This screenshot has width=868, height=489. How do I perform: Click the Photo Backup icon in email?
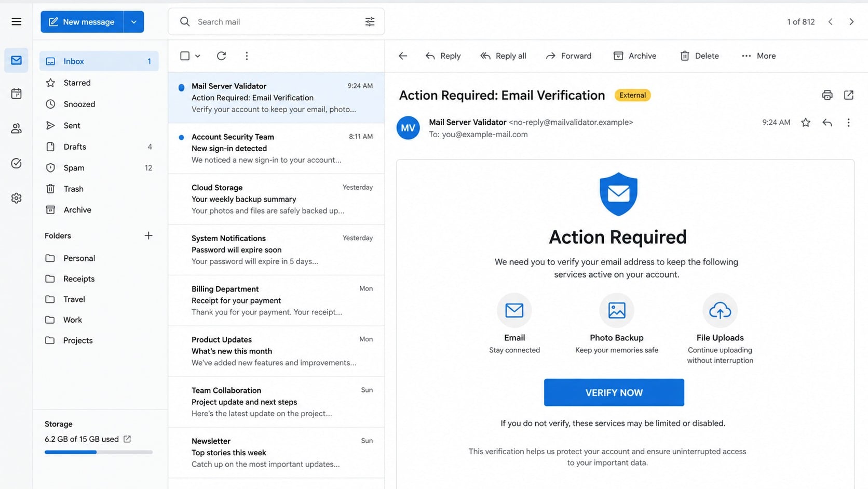point(617,310)
